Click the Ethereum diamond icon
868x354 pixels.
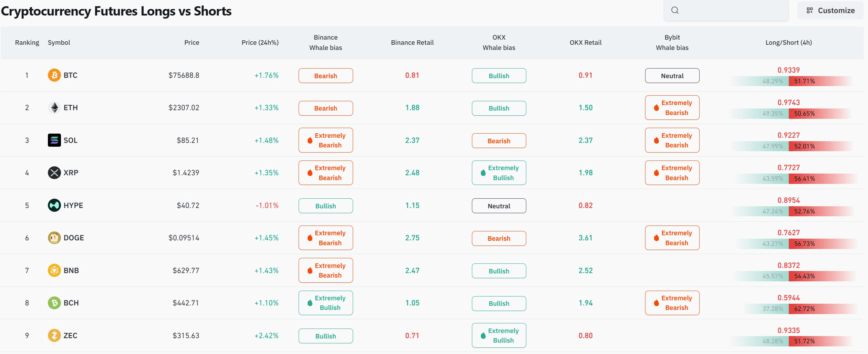tap(54, 108)
